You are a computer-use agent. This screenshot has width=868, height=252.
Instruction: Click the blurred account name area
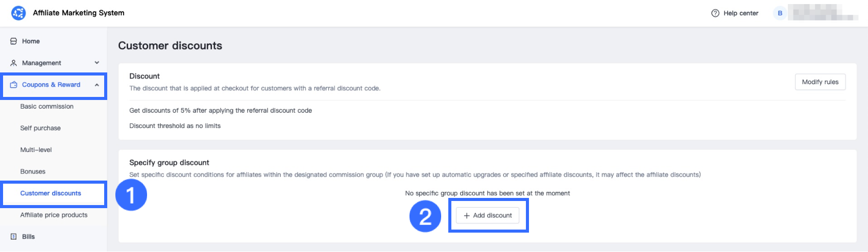coord(823,13)
